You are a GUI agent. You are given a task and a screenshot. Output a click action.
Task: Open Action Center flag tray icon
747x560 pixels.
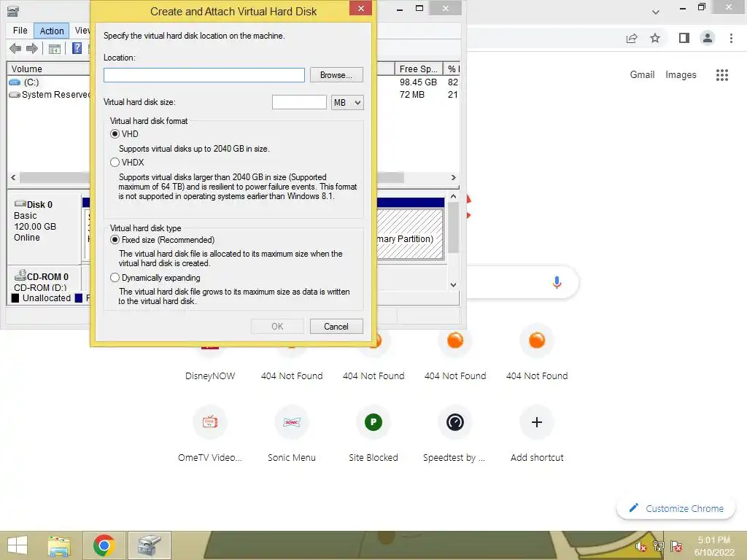[x=676, y=546]
